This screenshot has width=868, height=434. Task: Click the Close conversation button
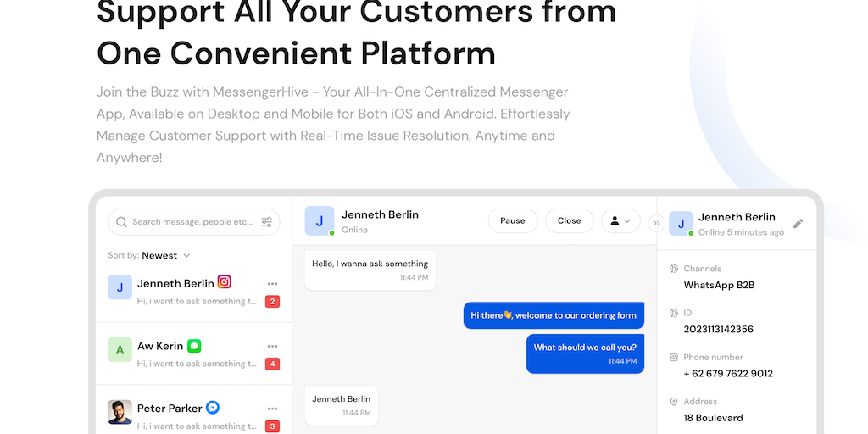pyautogui.click(x=569, y=221)
